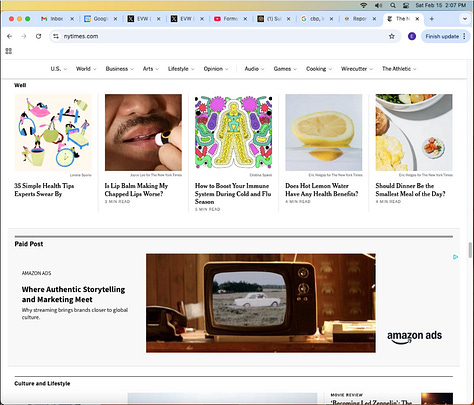Go back with the browser back arrow

[9, 36]
